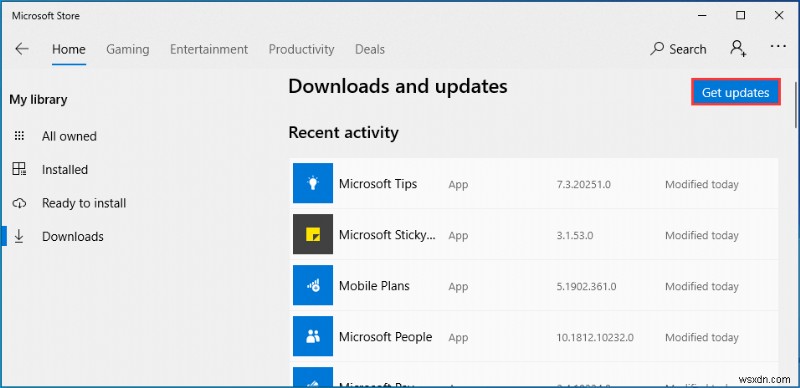Image resolution: width=800 pixels, height=388 pixels.
Task: Click the Get updates button
Action: click(x=736, y=92)
